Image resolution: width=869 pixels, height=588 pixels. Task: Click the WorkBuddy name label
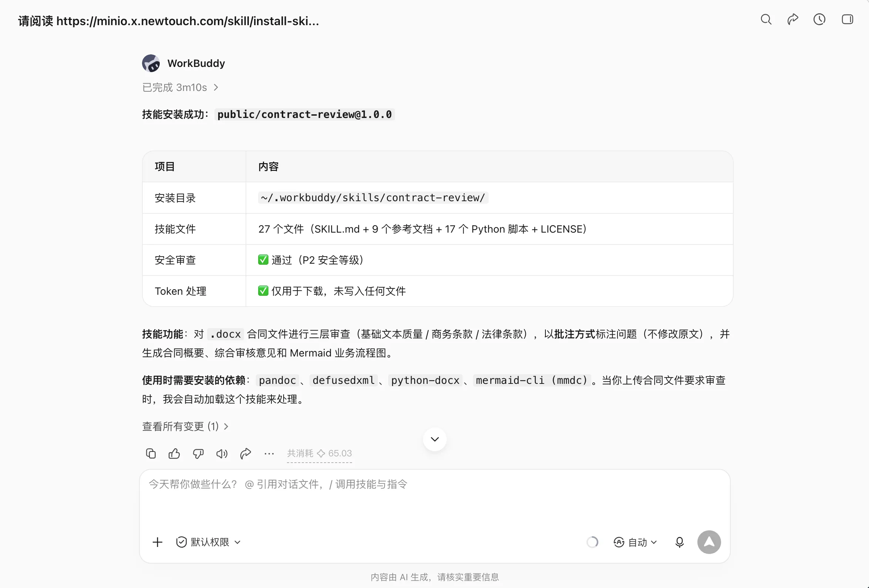pos(196,63)
